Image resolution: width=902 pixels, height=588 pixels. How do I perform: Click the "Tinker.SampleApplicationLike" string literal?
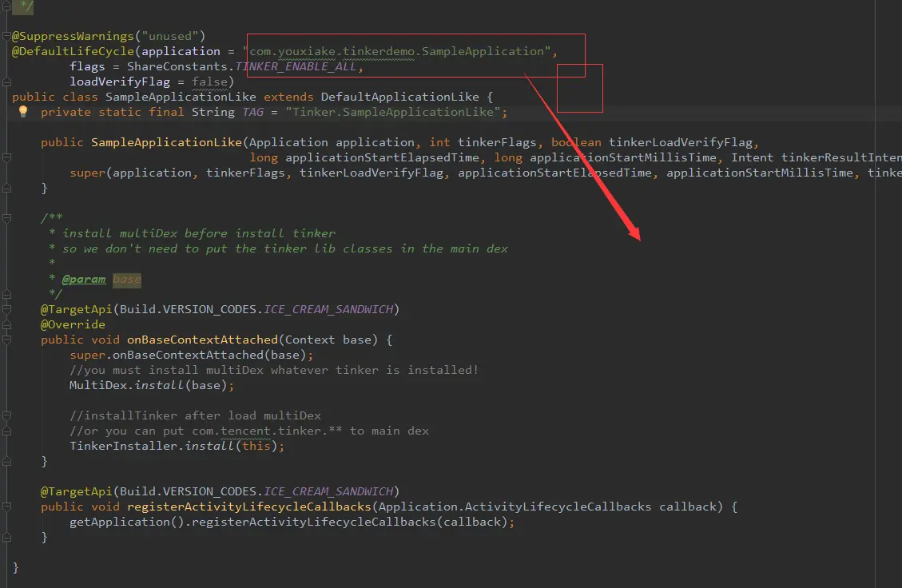393,112
